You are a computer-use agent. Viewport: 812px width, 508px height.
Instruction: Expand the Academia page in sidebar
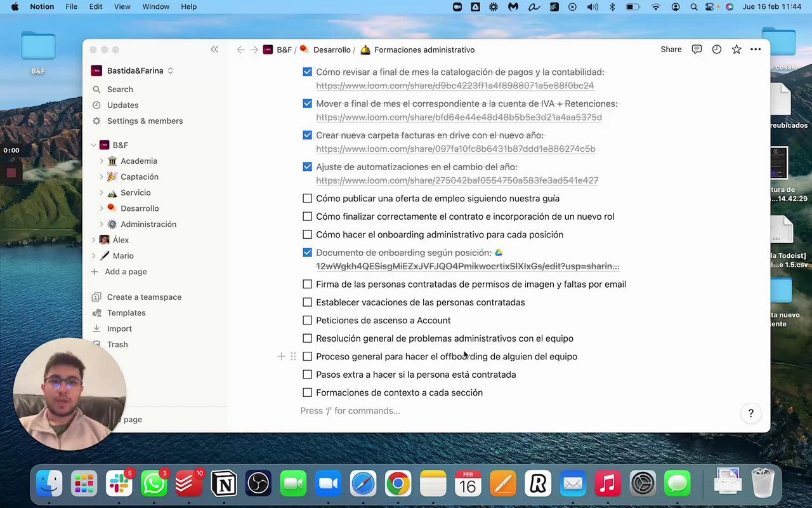tap(101, 161)
